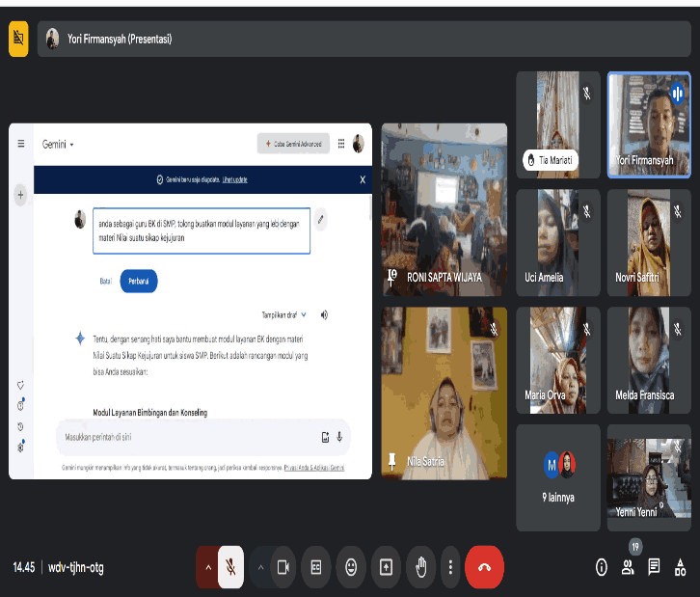The width and height of the screenshot is (700, 597).
Task: Toggle the camera on or off
Action: pos(283,567)
